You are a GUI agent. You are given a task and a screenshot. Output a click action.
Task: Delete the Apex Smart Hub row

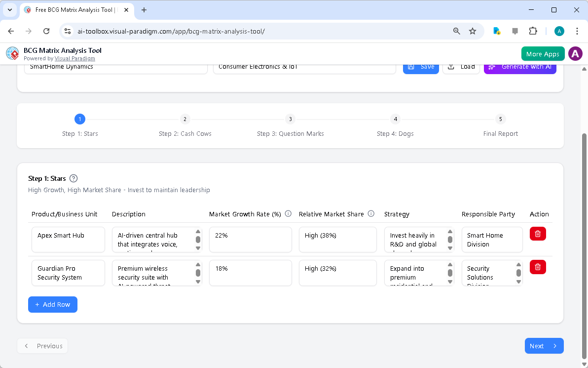click(x=538, y=234)
